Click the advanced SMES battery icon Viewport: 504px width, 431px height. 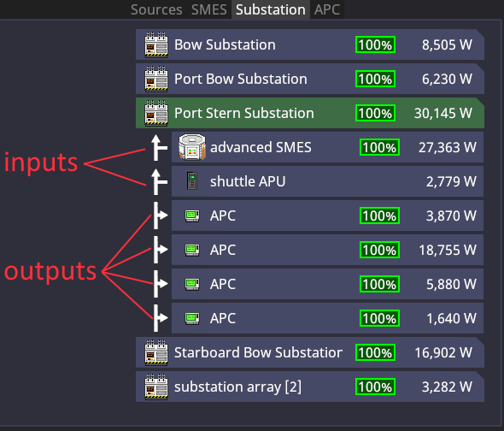tap(192, 147)
